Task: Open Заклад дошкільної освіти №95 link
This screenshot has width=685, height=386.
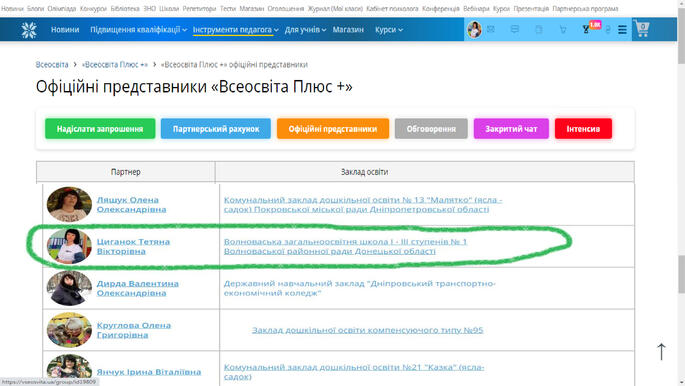Action: click(367, 330)
